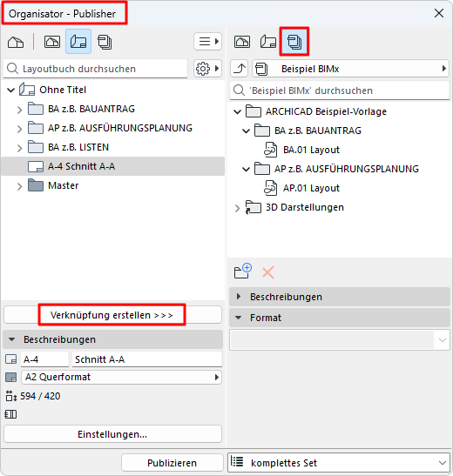Expand the right Beschreibungen panel
Screen dimensions: 453x476
[239, 296]
